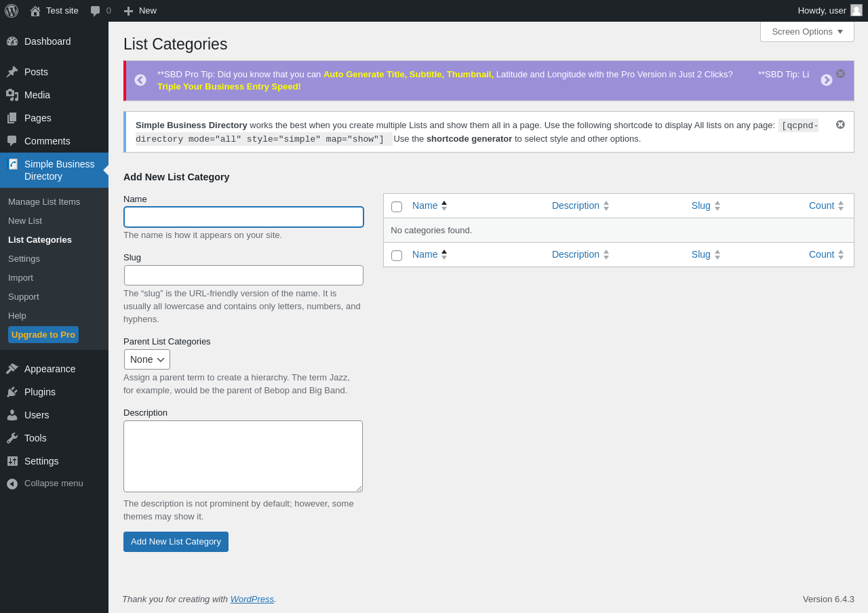Screen dimensions: 868x613
Task: Sort categories by Count column header
Action: [821, 205]
